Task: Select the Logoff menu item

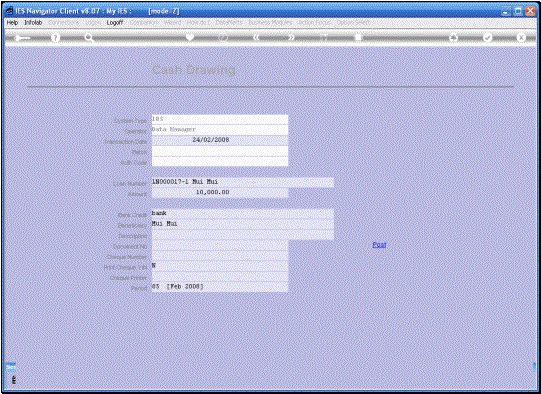Action: click(115, 22)
